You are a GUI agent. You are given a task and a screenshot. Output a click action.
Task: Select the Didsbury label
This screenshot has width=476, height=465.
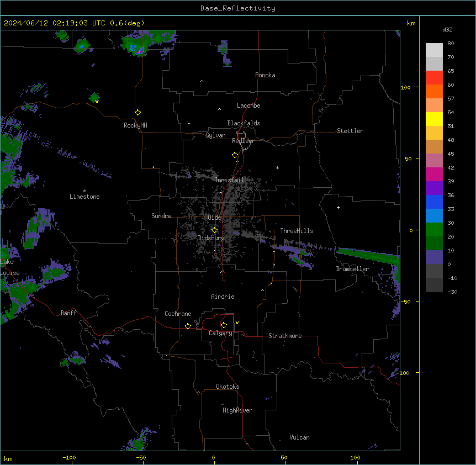[x=211, y=238]
